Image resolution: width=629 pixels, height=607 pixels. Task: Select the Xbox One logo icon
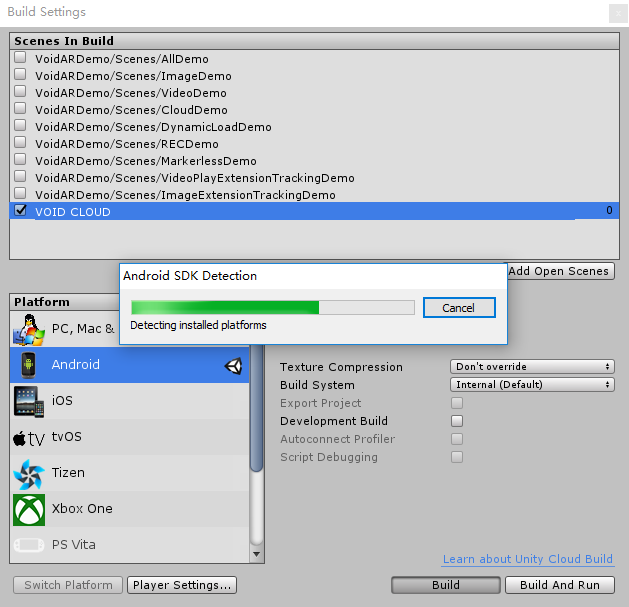click(29, 510)
